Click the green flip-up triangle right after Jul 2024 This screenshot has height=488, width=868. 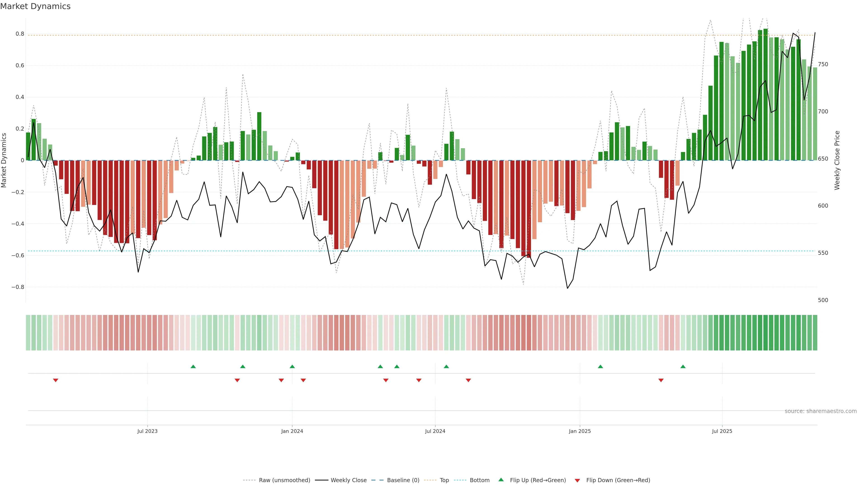pos(446,366)
